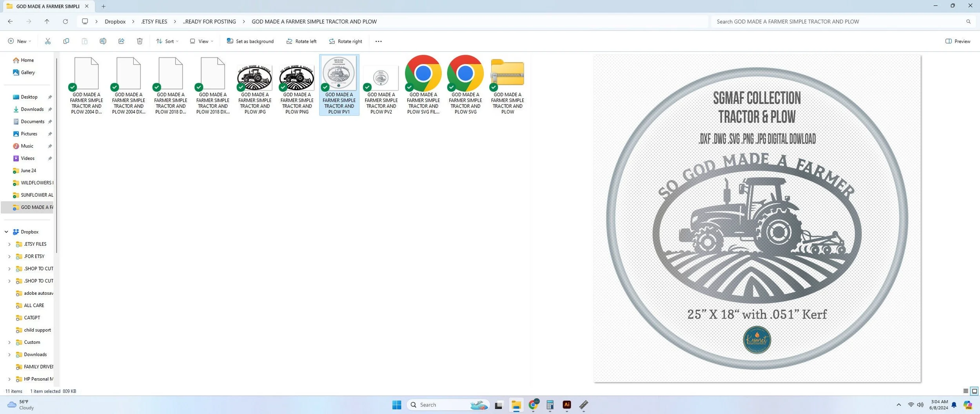Click the Rename icon in toolbar

point(103,41)
